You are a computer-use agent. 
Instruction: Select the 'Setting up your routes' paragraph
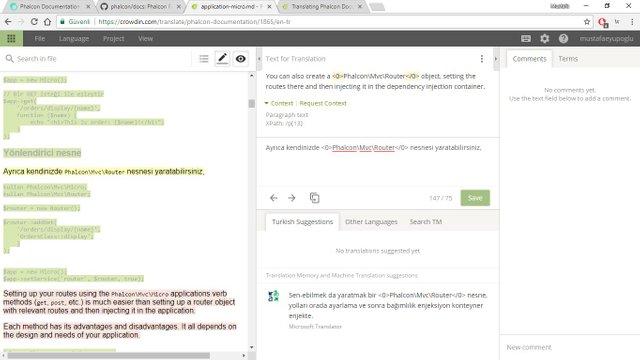119,302
